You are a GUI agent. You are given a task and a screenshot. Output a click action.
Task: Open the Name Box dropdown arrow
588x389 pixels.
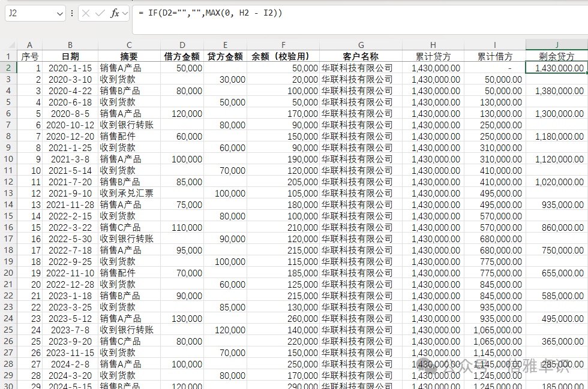pos(59,14)
